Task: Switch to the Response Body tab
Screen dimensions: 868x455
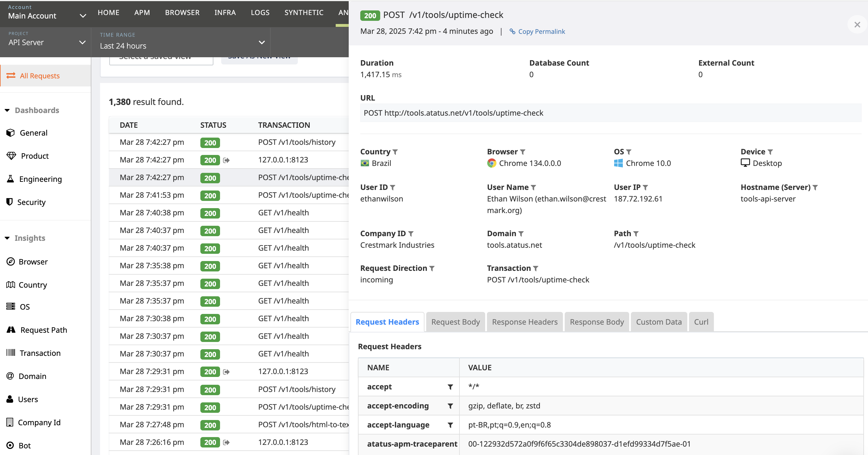Action: (x=596, y=322)
